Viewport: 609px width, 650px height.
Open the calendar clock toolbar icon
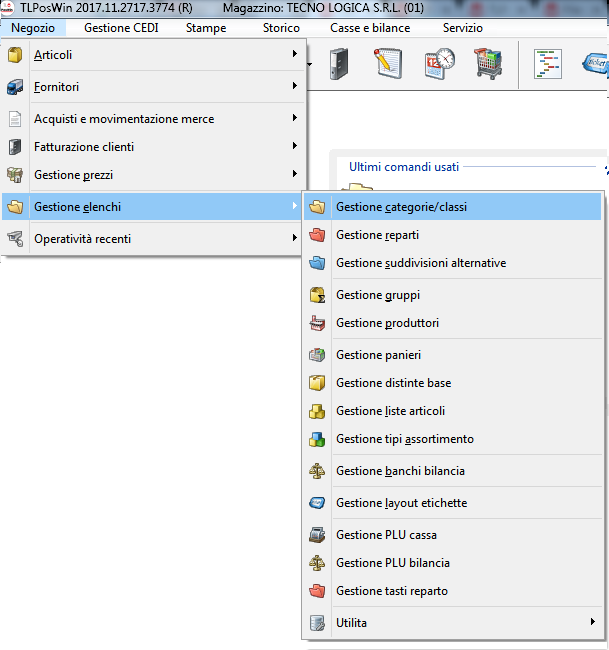pos(438,64)
